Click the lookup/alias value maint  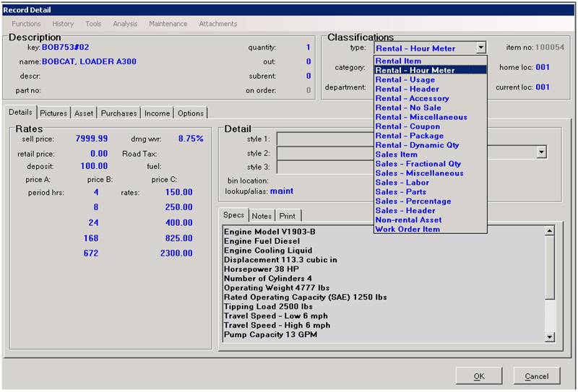282,191
